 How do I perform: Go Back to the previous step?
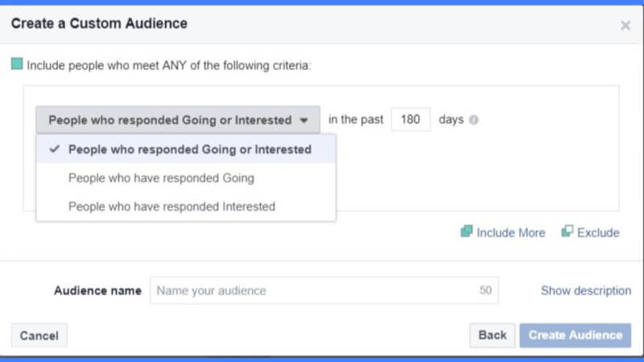pos(493,335)
